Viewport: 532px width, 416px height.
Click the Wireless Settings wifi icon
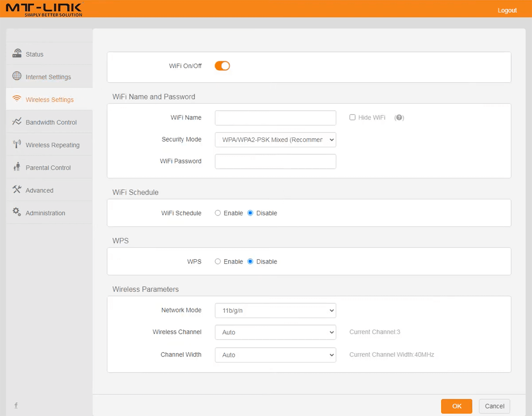click(17, 99)
